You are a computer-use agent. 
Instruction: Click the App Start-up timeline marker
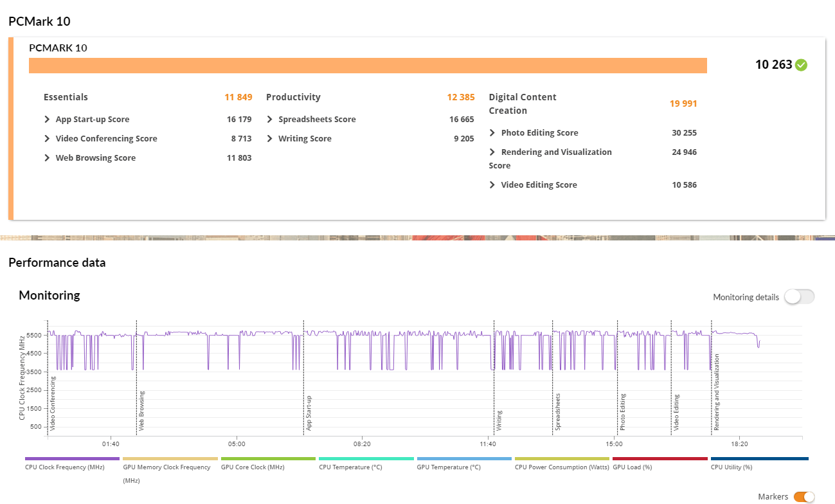(x=309, y=413)
